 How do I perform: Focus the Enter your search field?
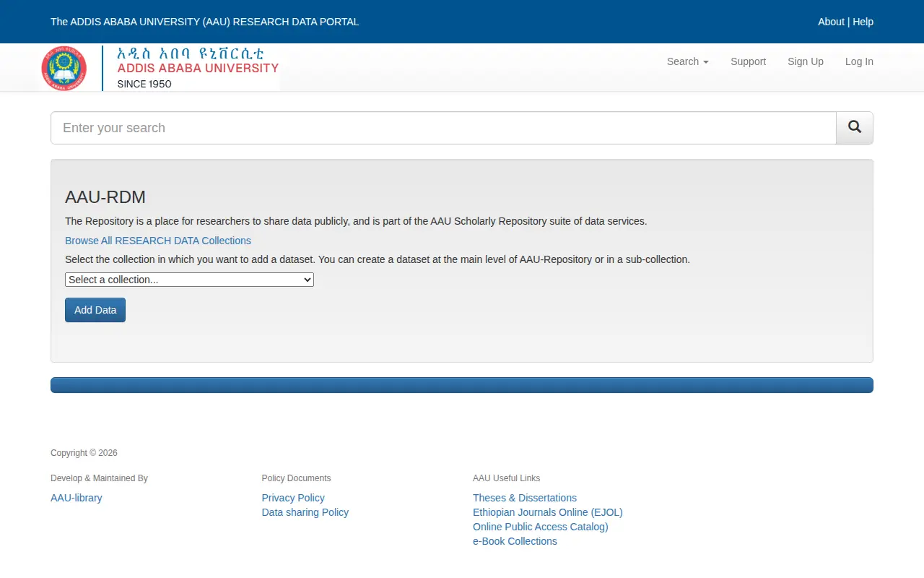pyautogui.click(x=443, y=128)
